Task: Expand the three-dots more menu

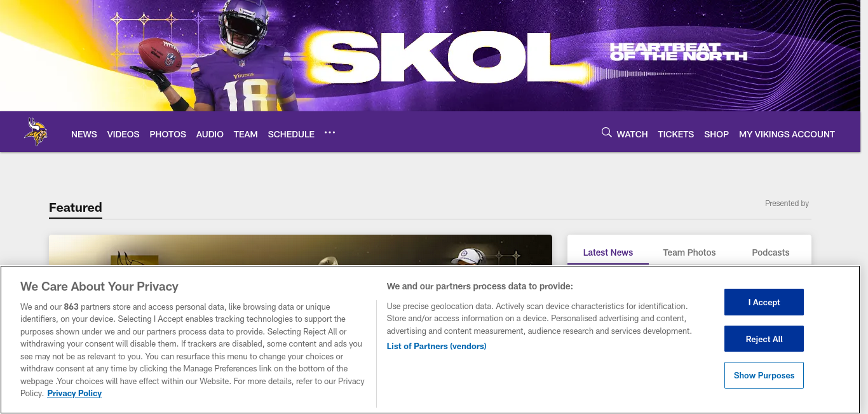Action: click(329, 133)
